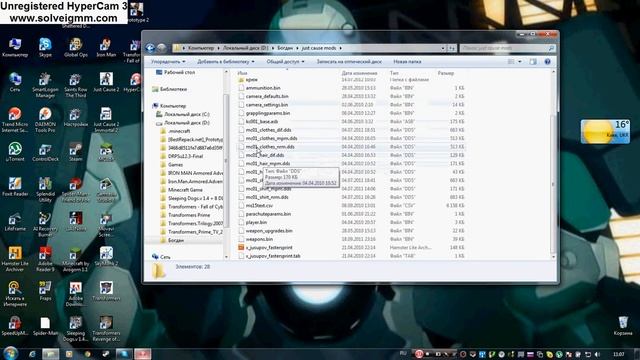Select DAEMON Tools Pro desktop icon
Viewport: 640px width, 360px height.
(x=45, y=120)
